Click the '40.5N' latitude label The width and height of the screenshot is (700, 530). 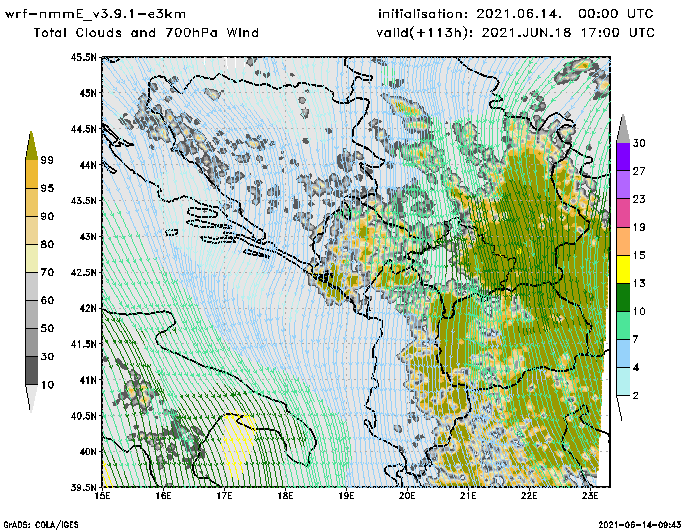coord(83,416)
